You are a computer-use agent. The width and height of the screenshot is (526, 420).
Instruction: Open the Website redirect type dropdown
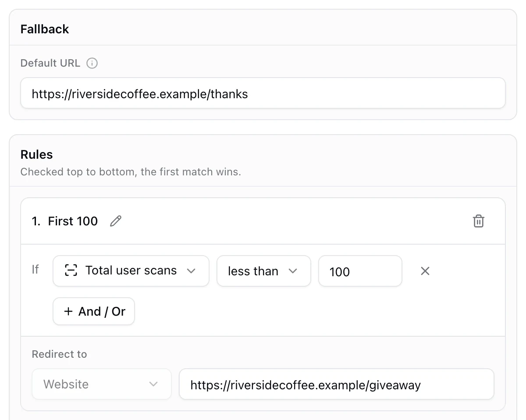click(102, 384)
